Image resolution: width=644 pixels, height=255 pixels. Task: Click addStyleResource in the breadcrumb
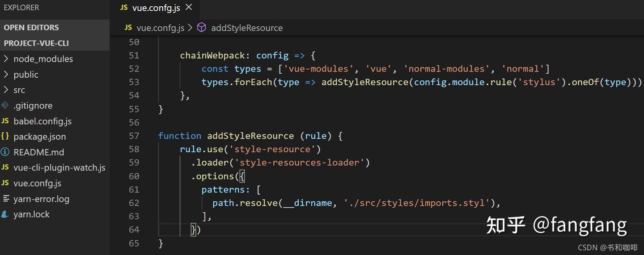coord(247,28)
